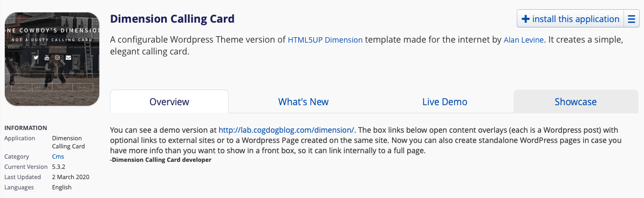The height and width of the screenshot is (198, 644).
Task: Select the Showcase tab
Action: [576, 101]
